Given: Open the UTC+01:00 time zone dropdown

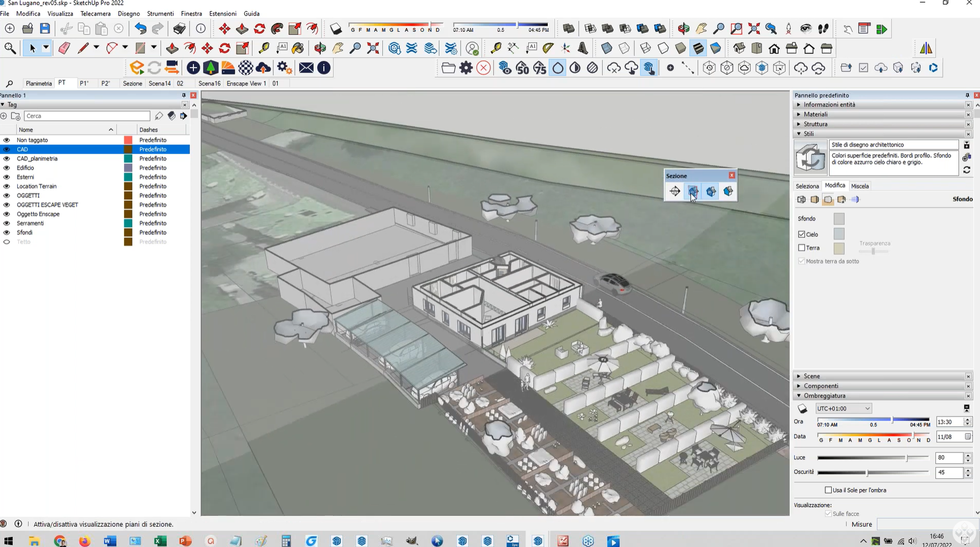Looking at the screenshot, I should click(x=843, y=409).
